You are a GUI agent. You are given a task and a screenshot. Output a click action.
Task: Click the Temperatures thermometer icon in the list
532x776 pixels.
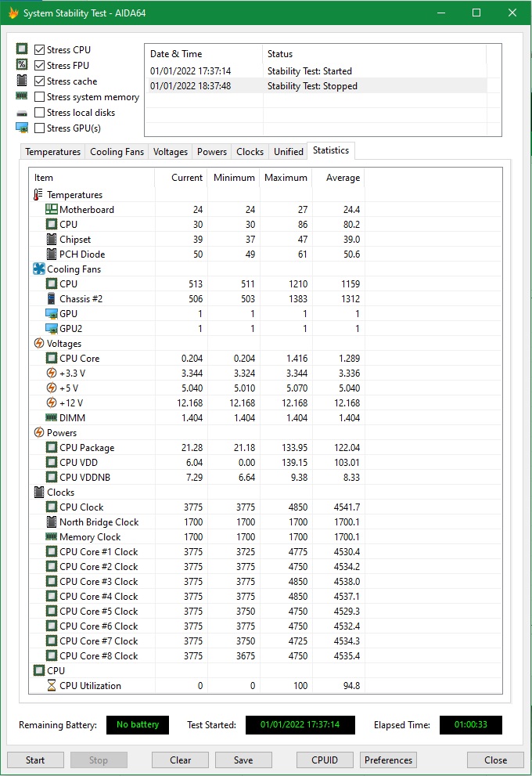pyautogui.click(x=38, y=194)
